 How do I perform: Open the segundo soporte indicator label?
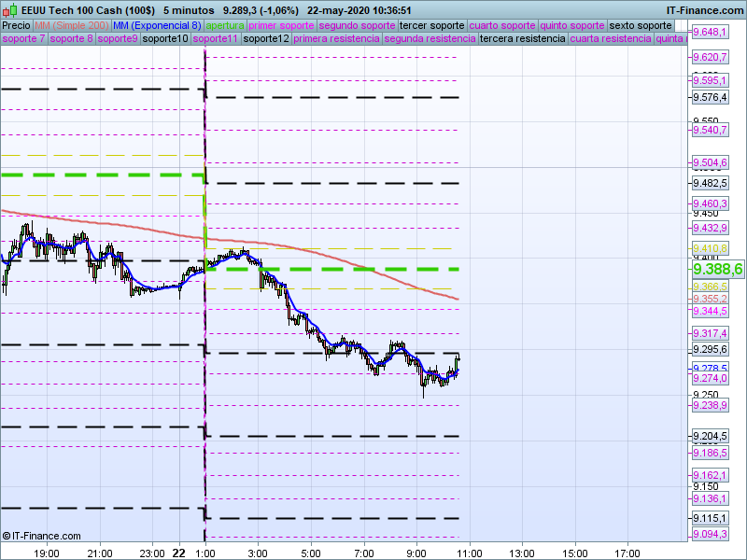tap(357, 25)
